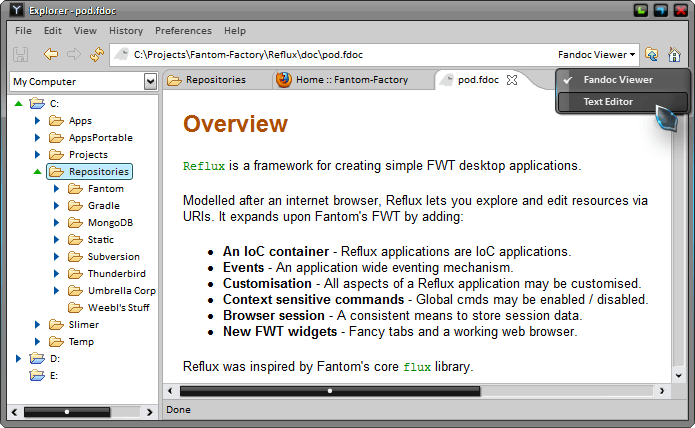Image resolution: width=695 pixels, height=428 pixels.
Task: Collapse the Repositories tree node arrow
Action: (x=37, y=172)
